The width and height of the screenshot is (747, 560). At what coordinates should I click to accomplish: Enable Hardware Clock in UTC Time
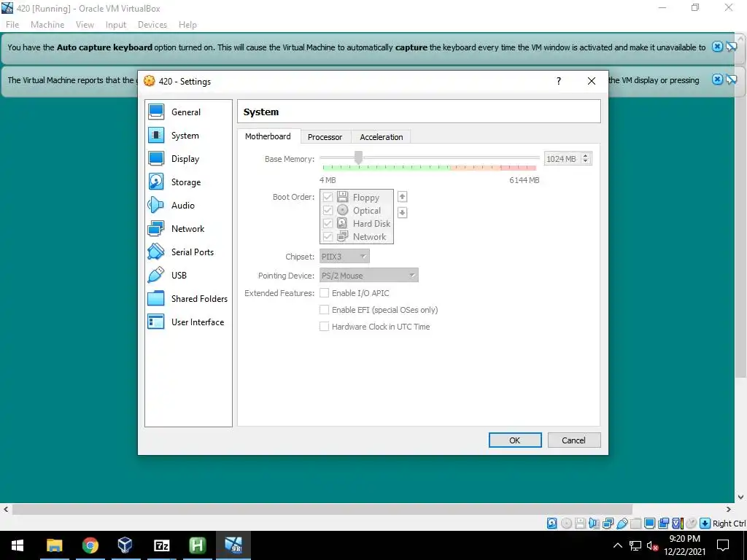pos(324,326)
